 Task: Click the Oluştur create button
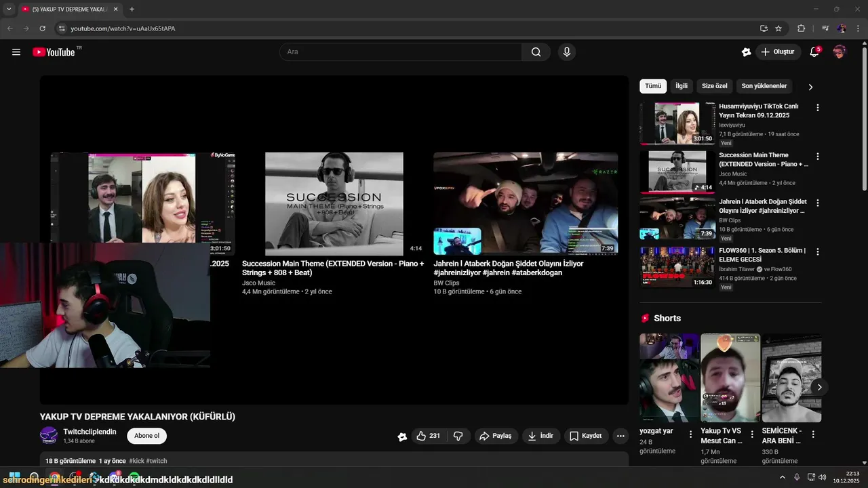778,52
